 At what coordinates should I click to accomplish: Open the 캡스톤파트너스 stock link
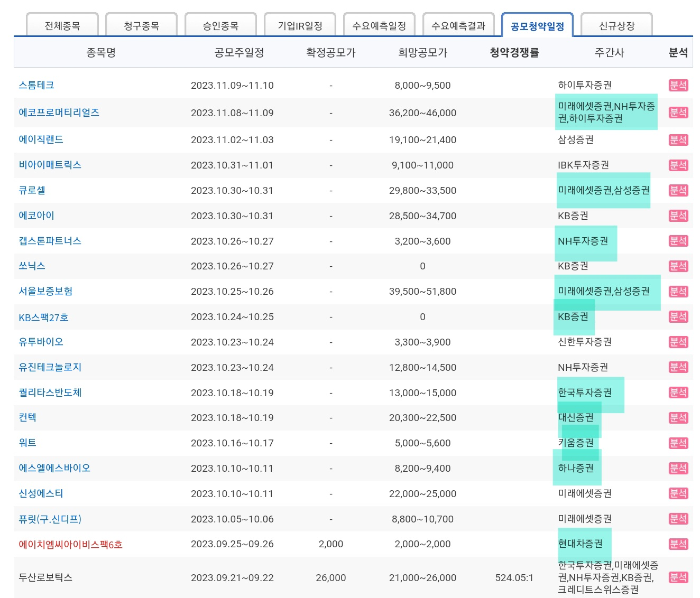(x=50, y=241)
